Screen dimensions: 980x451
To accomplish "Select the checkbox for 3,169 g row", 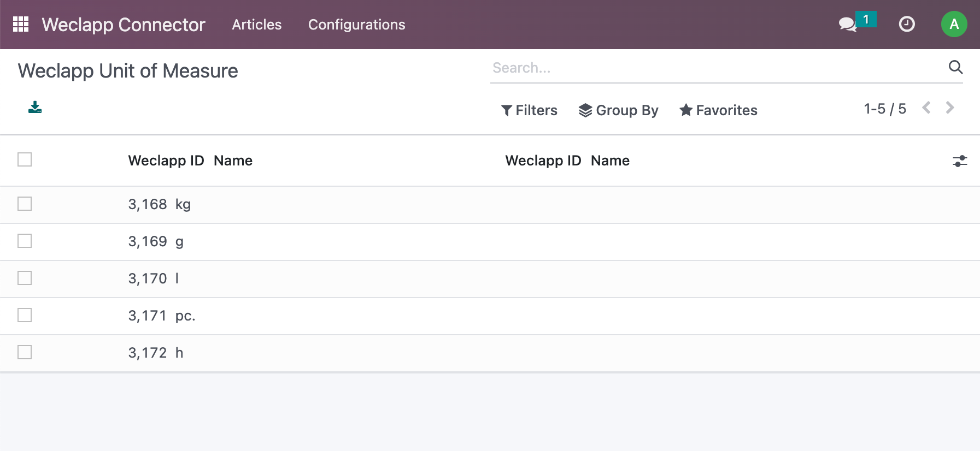I will pos(25,241).
